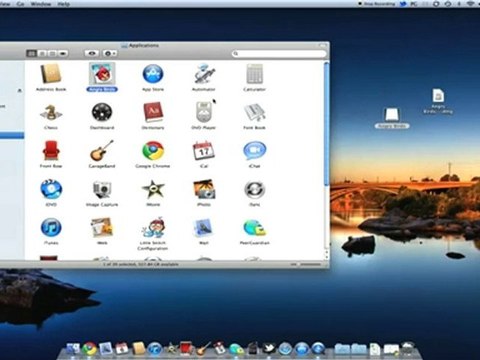Viewport: 480px width, 360px height.
Task: Select the iWeb application icon
Action: coord(102,228)
